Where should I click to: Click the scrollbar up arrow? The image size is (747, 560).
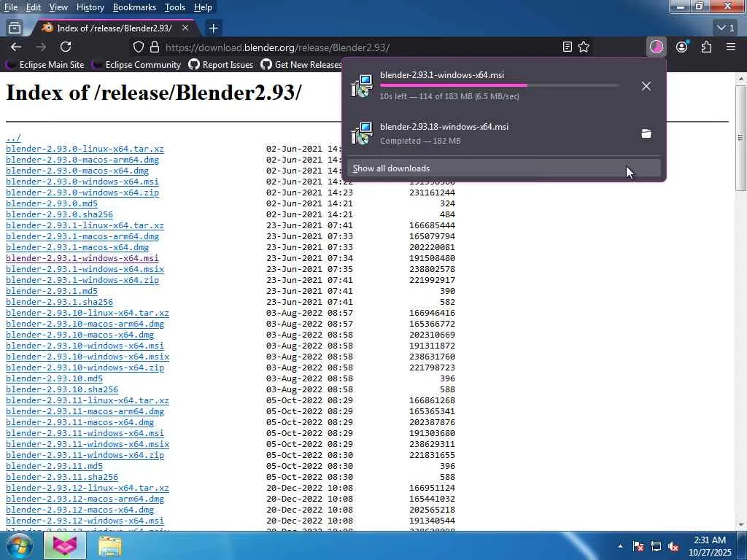(x=740, y=79)
